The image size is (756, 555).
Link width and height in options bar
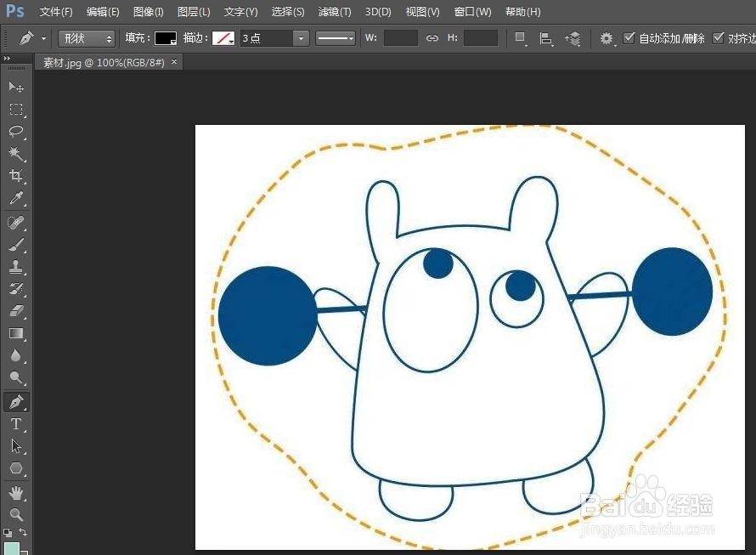pyautogui.click(x=432, y=38)
